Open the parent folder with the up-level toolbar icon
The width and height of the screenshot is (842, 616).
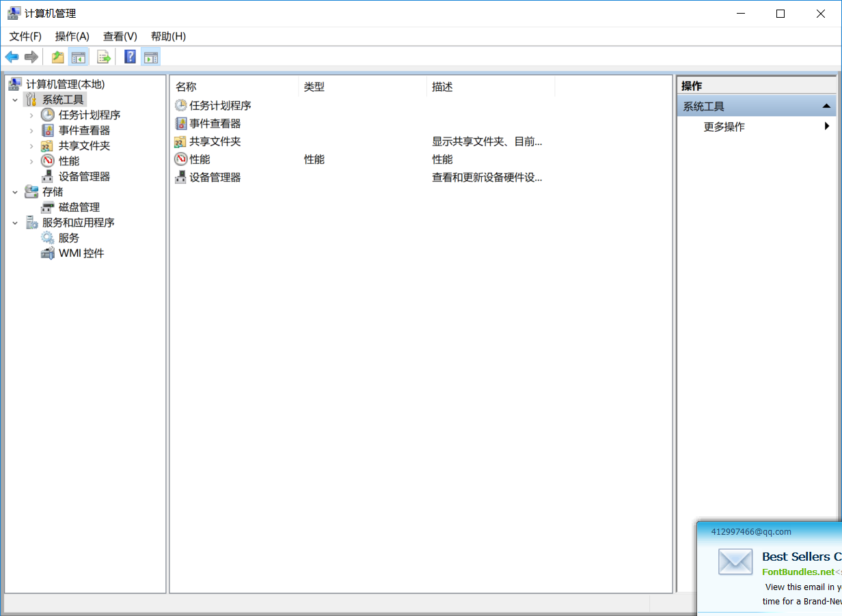click(x=57, y=57)
